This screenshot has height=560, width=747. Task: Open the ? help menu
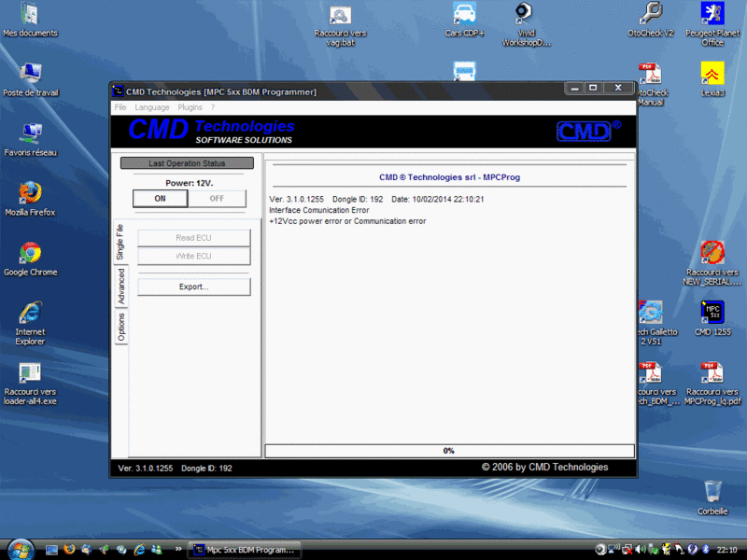point(213,107)
